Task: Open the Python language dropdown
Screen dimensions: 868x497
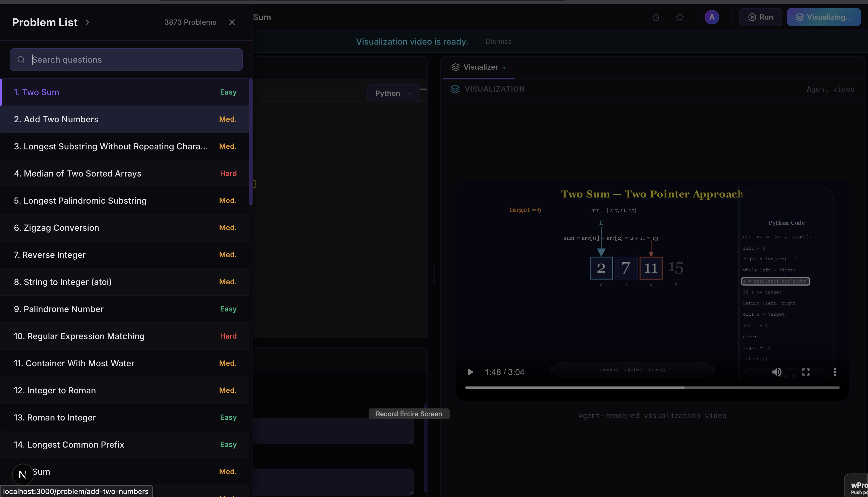Action: pyautogui.click(x=393, y=93)
